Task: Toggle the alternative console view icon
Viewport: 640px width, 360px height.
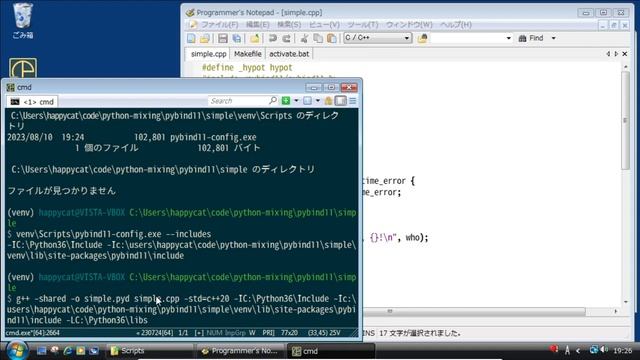Action: click(x=340, y=100)
